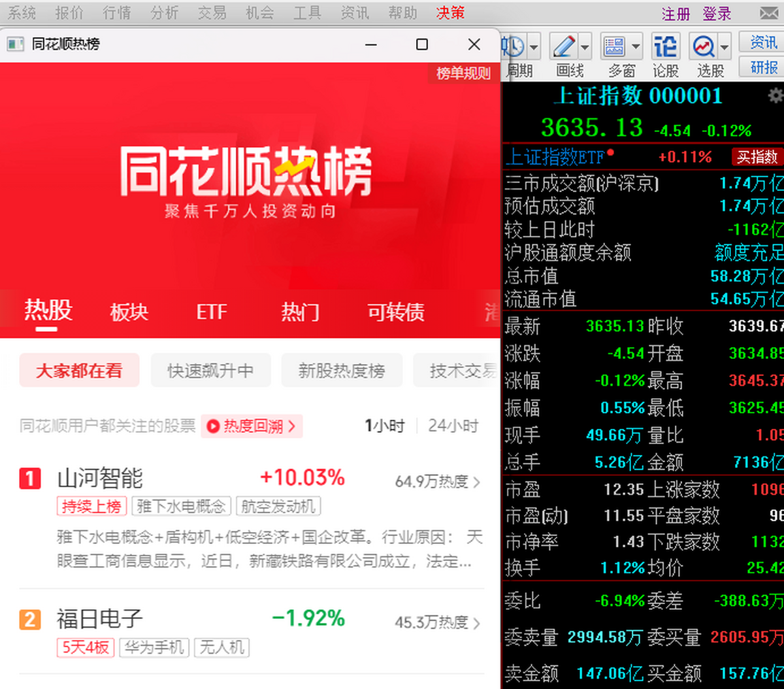
Task: Expand dropdown arrow next to 多窗
Action: [636, 47]
